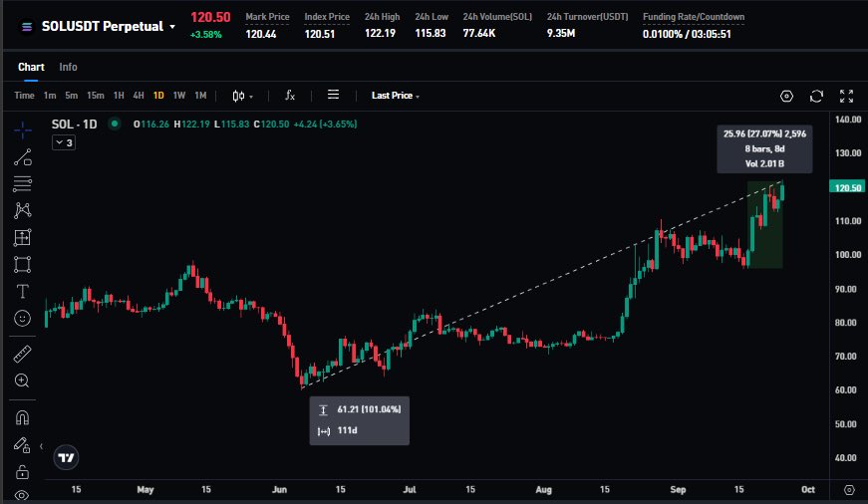Click the 24h Turnover value 9.35M
The height and width of the screenshot is (504, 868).
[561, 33]
